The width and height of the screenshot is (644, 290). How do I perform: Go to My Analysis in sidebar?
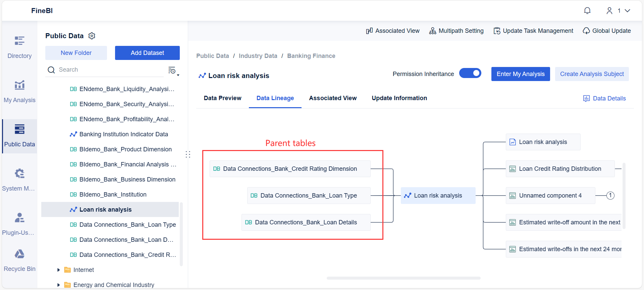[19, 91]
